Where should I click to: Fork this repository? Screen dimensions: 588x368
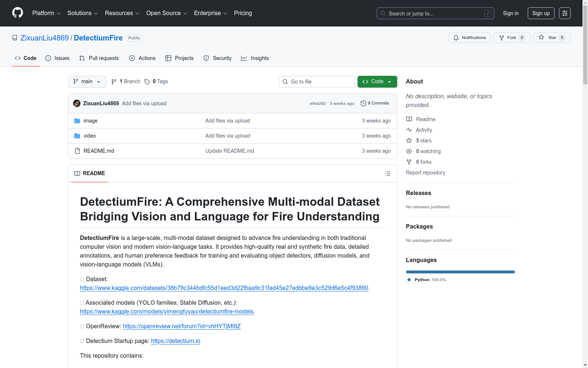[512, 38]
